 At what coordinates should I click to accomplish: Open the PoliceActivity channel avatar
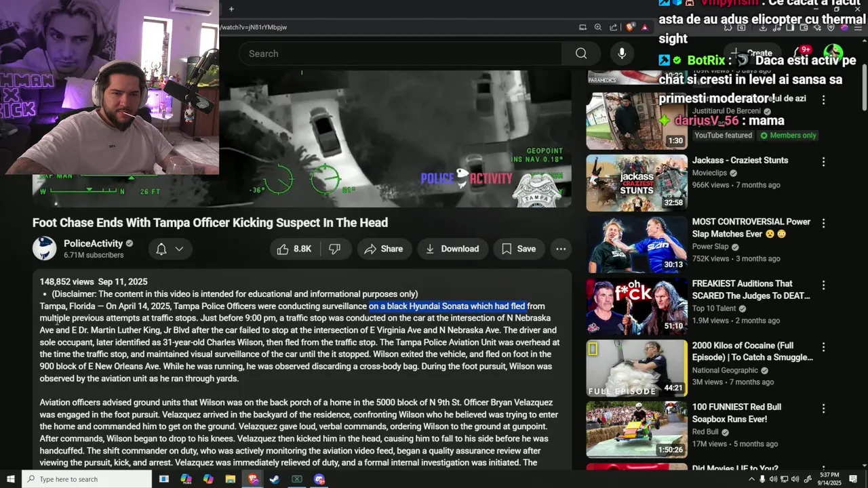[x=45, y=248]
